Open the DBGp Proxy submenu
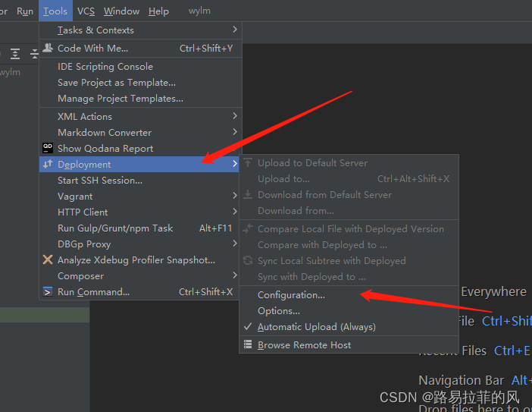532x412 pixels. (x=139, y=244)
